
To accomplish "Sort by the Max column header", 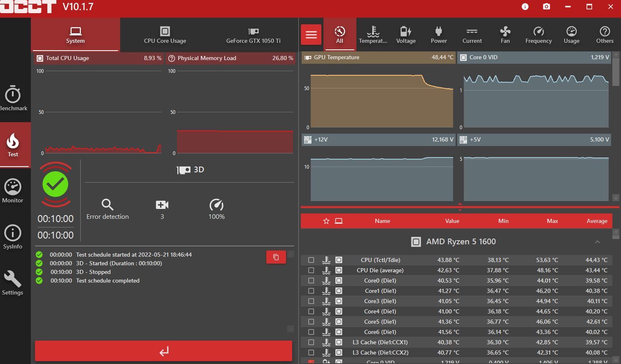I will (x=552, y=221).
